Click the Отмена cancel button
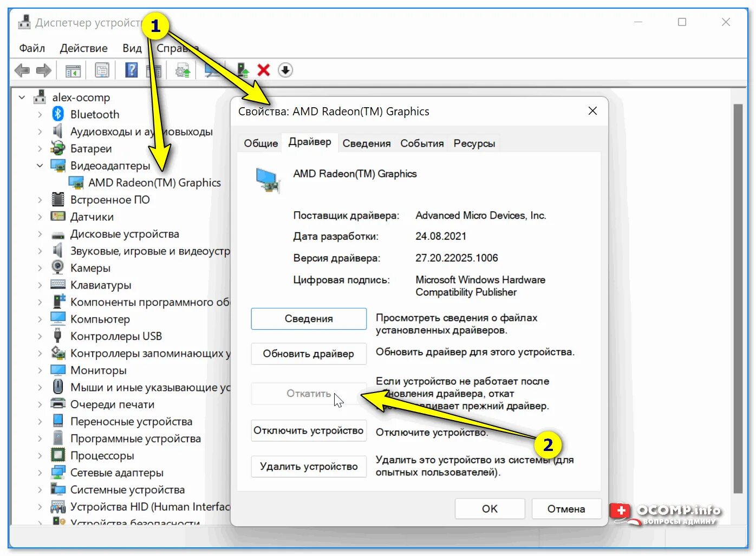The height and width of the screenshot is (556, 756). click(x=566, y=509)
